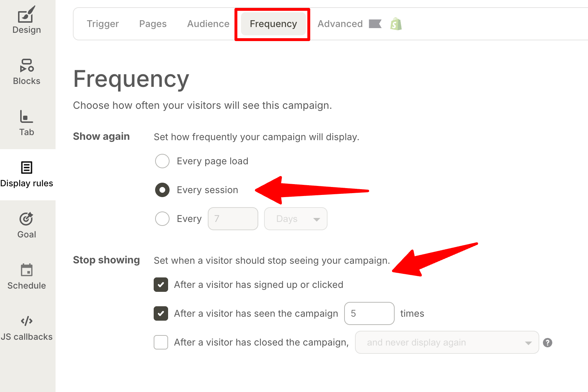588x392 pixels.
Task: Select the Every session radio button
Action: click(x=162, y=190)
